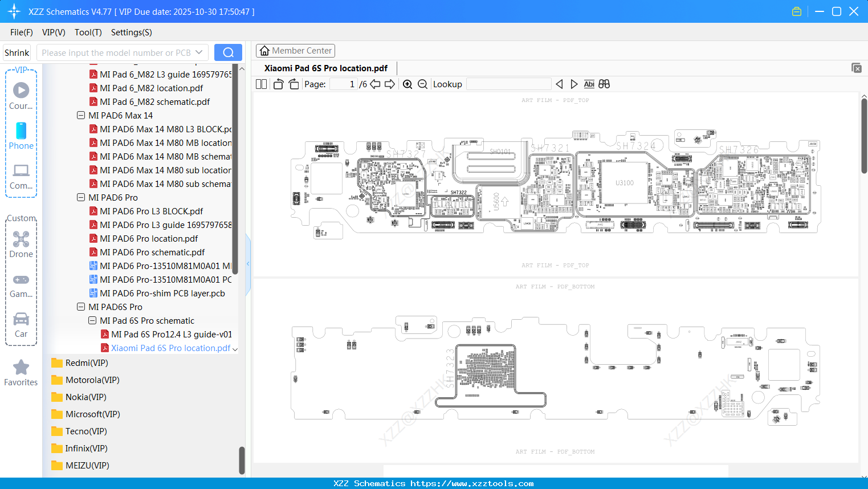Viewport: 868px width, 489px height.
Task: Go to the previous PDF page arrow
Action: [x=375, y=84]
